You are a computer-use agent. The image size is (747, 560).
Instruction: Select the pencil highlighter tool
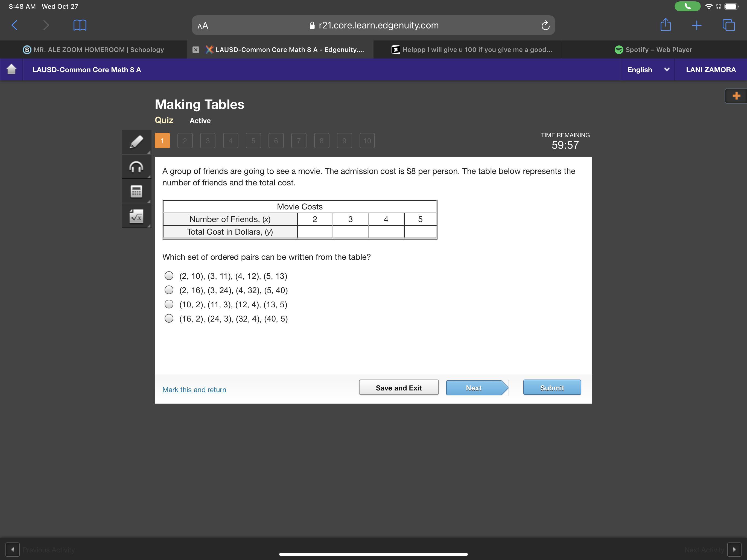(136, 142)
